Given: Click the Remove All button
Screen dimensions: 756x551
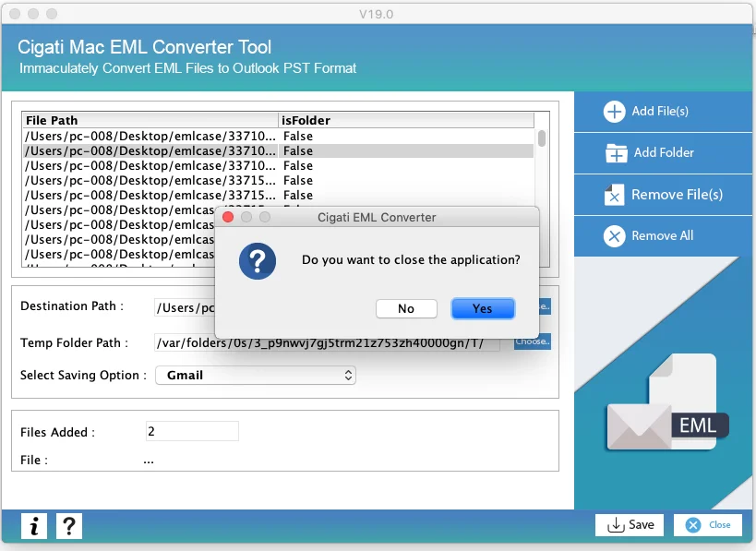Looking at the screenshot, I should coord(663,235).
